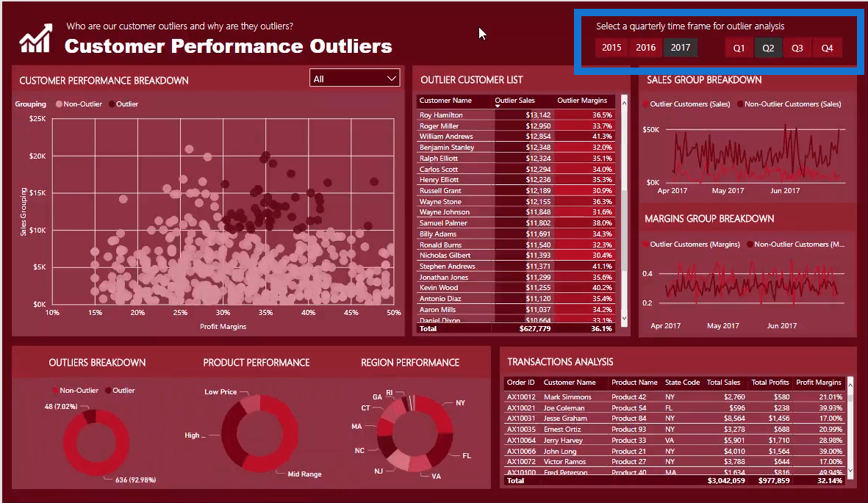The height and width of the screenshot is (503, 868).
Task: Select the 2015 year slicer
Action: click(x=611, y=48)
